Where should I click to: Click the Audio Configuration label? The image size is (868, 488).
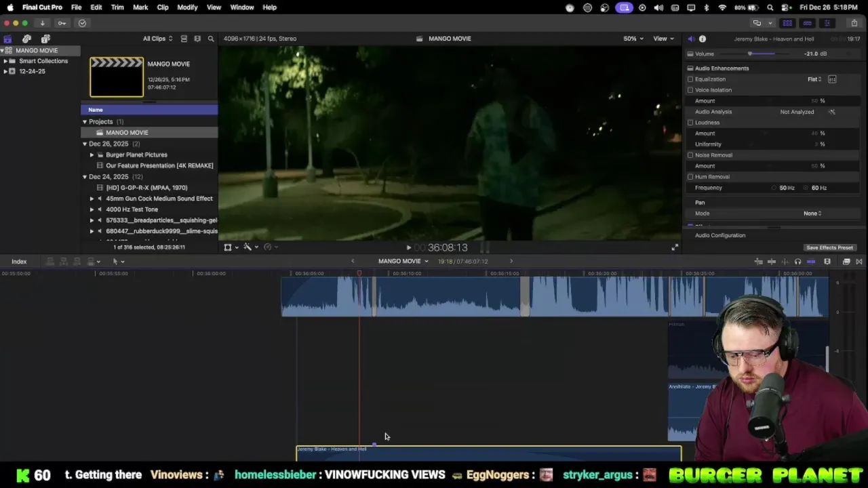pos(720,235)
